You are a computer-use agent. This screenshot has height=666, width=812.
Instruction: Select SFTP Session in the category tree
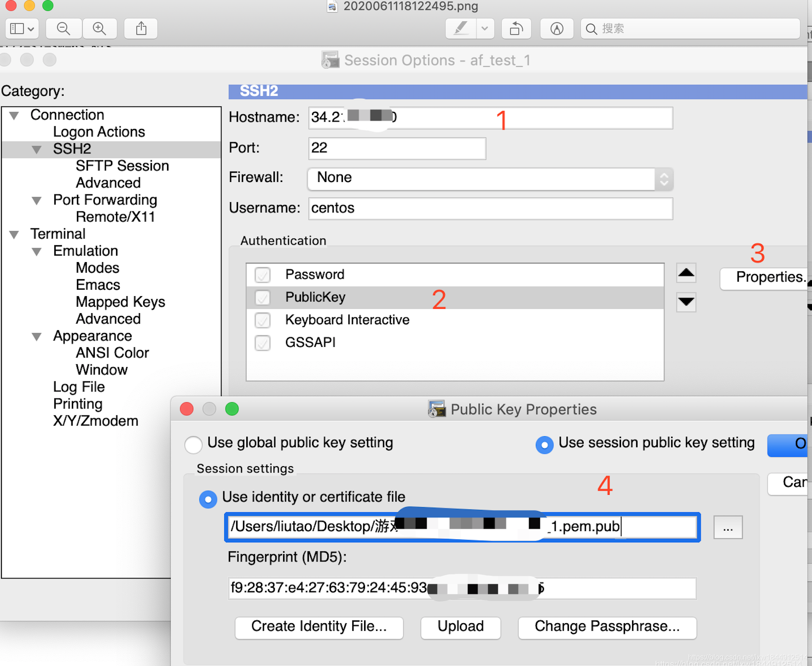click(x=122, y=165)
